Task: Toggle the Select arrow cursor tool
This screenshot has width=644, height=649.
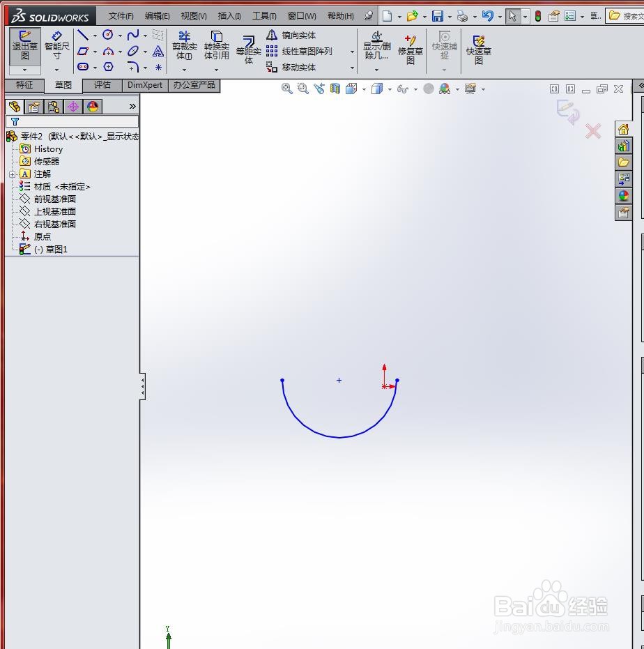Action: (512, 16)
